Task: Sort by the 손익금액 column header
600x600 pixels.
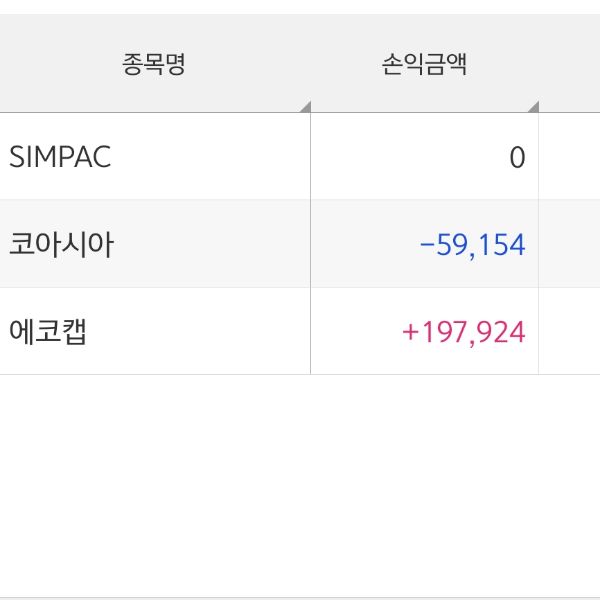Action: click(x=424, y=66)
